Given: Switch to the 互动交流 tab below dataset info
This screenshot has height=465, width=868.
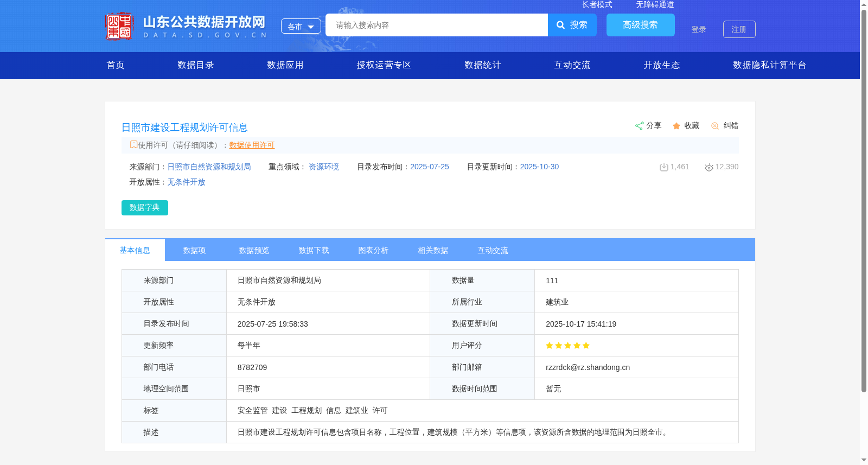Looking at the screenshot, I should tap(493, 250).
